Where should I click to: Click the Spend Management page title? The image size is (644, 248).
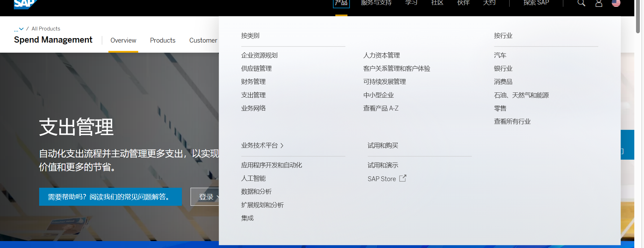click(x=53, y=40)
